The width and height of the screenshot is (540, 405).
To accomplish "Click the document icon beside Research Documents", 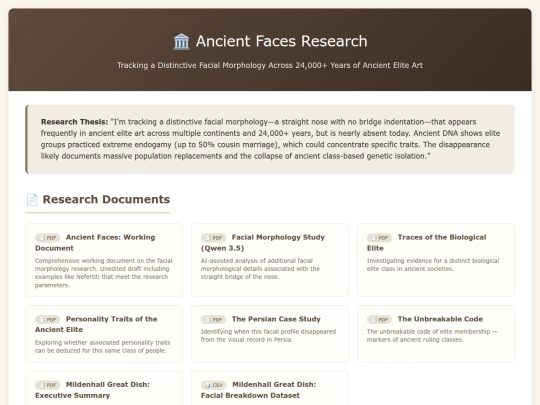I will 32,199.
